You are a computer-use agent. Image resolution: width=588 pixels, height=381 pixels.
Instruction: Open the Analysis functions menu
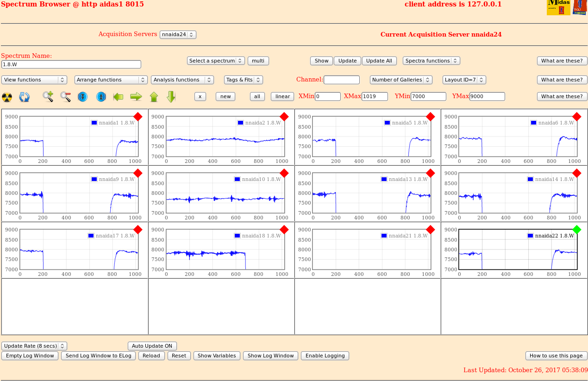click(182, 80)
